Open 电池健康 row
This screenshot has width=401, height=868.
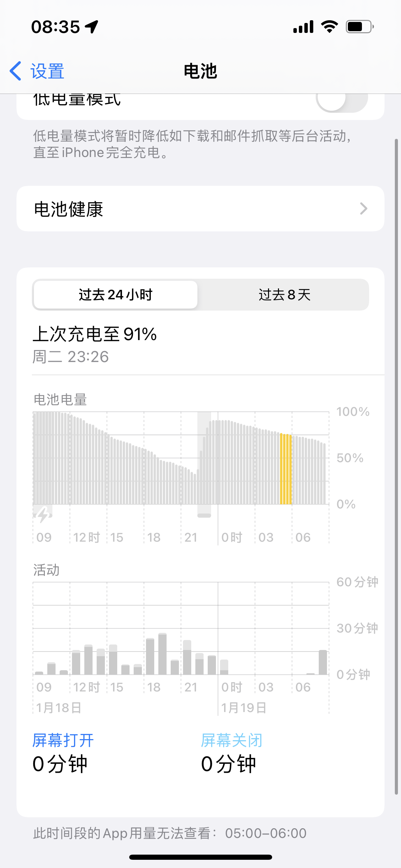coord(200,209)
